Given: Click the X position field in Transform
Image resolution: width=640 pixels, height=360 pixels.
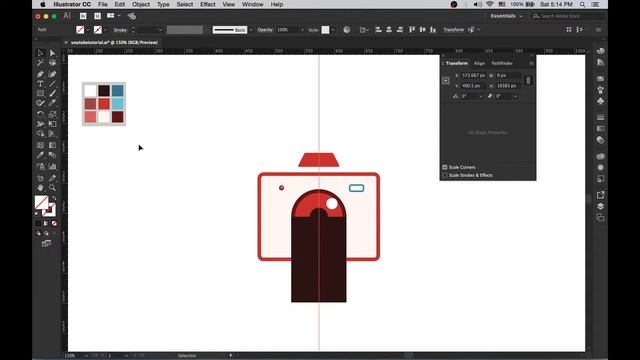Looking at the screenshot, I should [473, 76].
